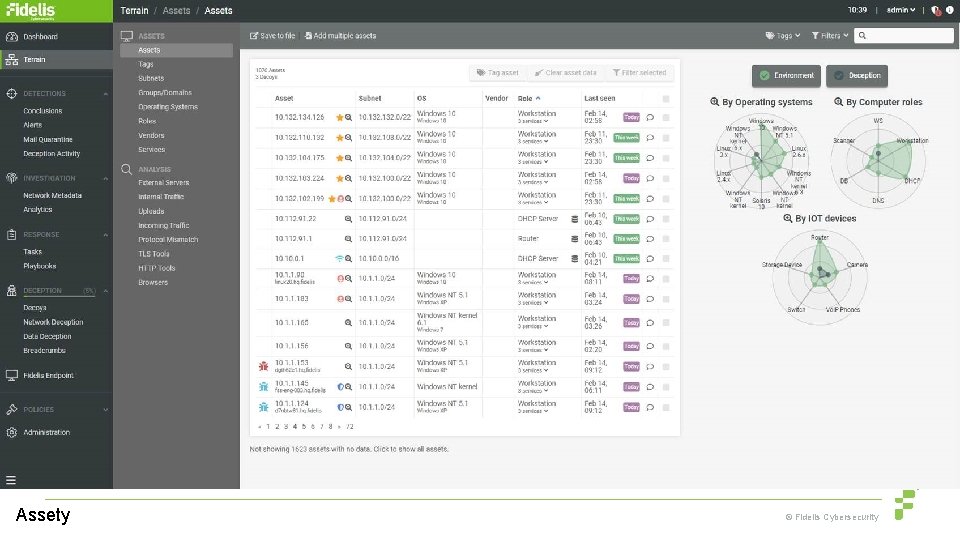
Task: Open Decoys under Deception
Action: pyautogui.click(x=35, y=307)
